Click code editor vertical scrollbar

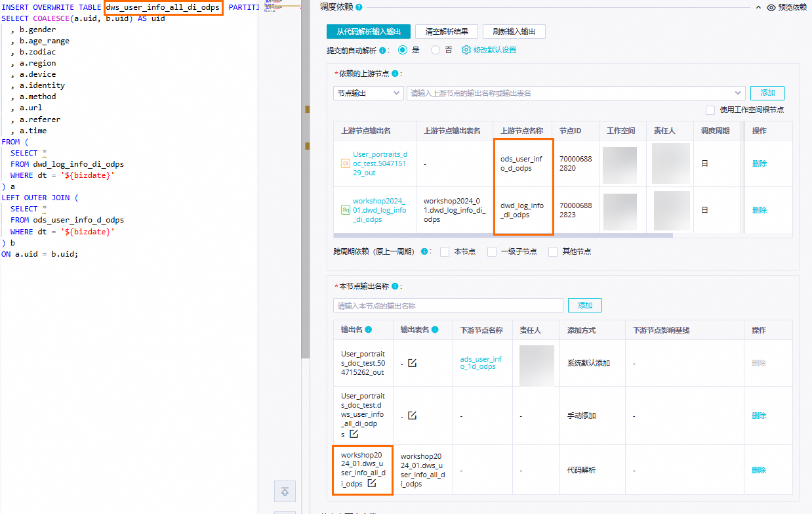305,179
